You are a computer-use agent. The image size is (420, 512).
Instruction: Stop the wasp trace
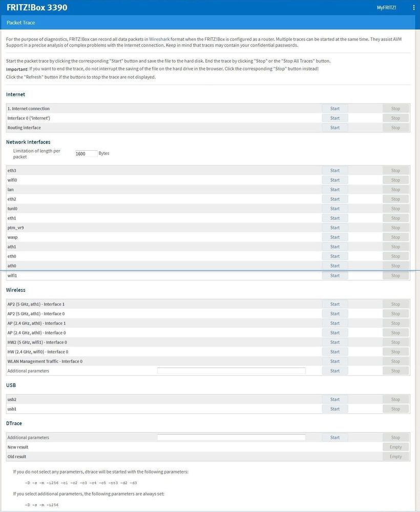(x=395, y=237)
